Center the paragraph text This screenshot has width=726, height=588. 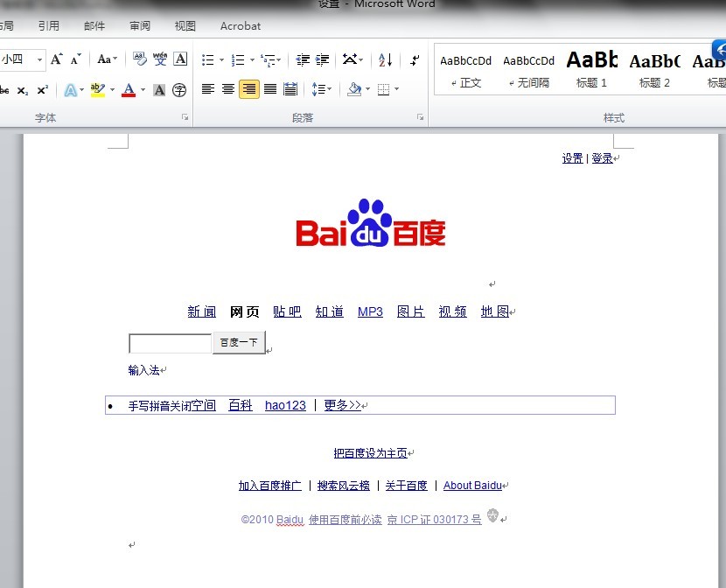(228, 89)
